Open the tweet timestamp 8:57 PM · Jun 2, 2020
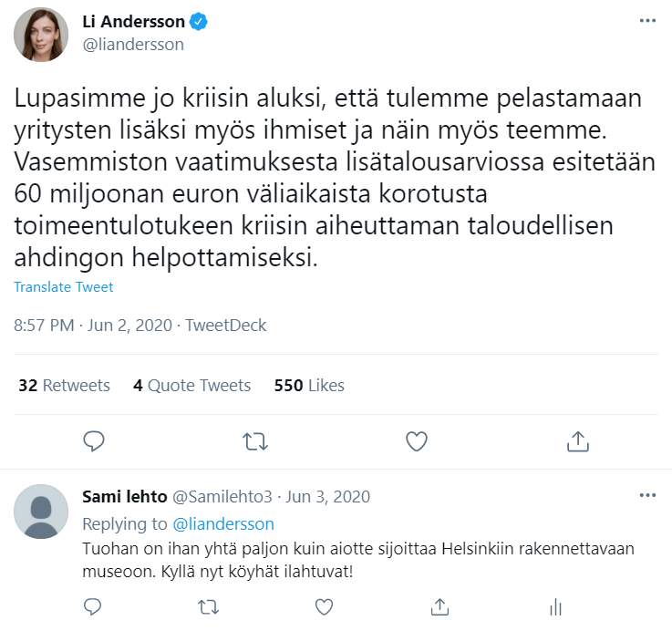 [x=93, y=326]
